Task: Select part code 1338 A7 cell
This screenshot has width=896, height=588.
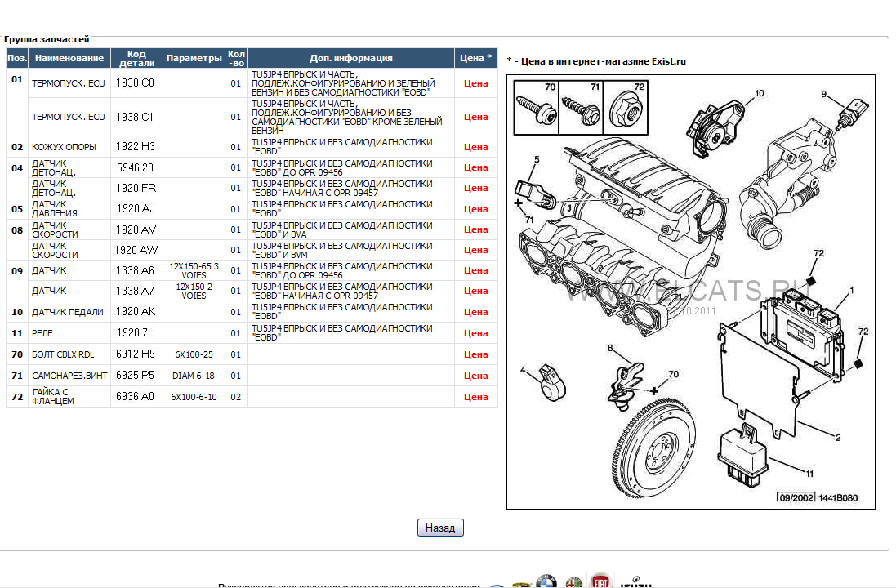Action: pos(136,291)
